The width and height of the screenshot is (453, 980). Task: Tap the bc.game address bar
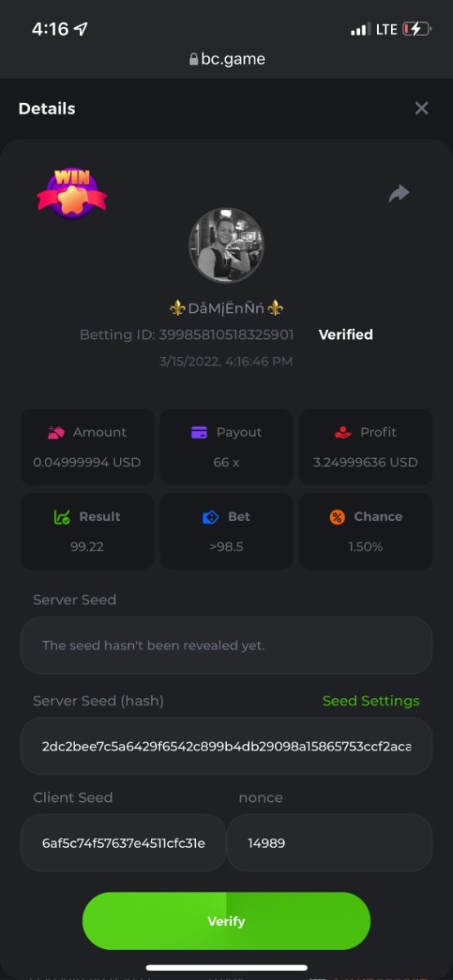coord(226,59)
